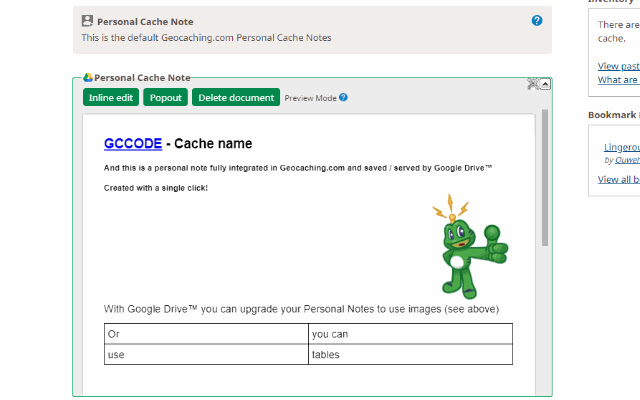Click the 'you can' table cell
Viewport: 640px width, 400px height.
click(x=410, y=334)
